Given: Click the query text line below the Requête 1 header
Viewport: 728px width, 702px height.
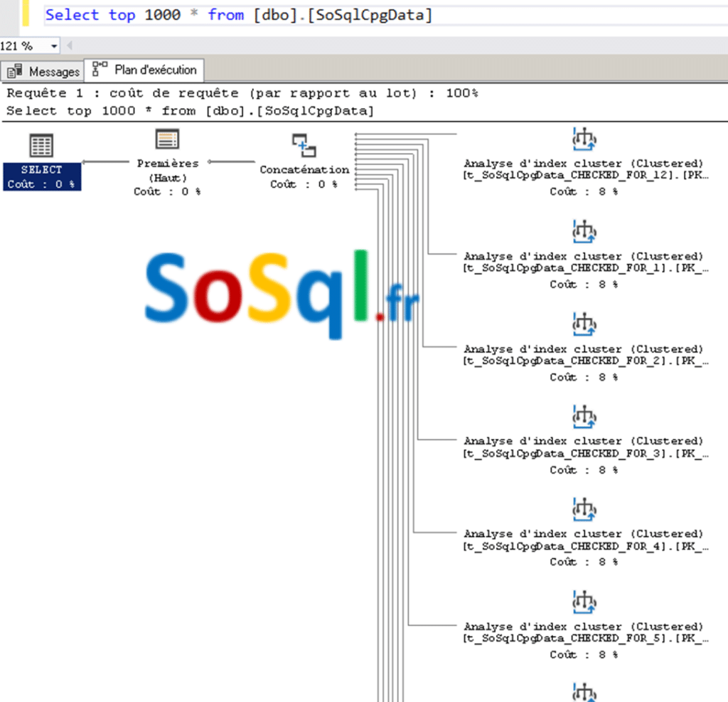Looking at the screenshot, I should click(x=190, y=111).
